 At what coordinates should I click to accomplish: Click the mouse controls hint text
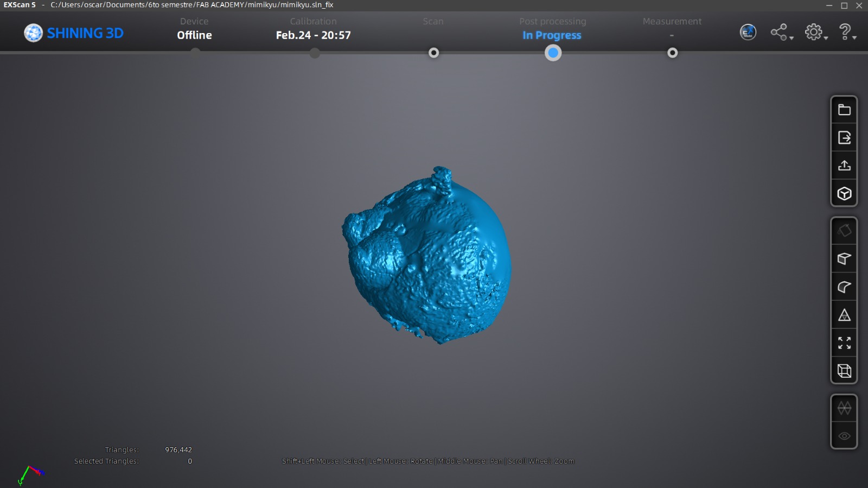(428, 461)
